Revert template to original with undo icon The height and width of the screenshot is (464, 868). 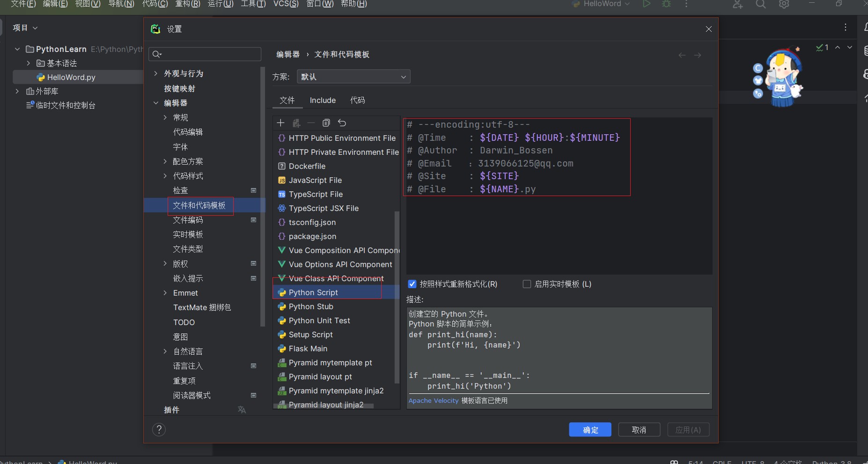[x=342, y=123]
